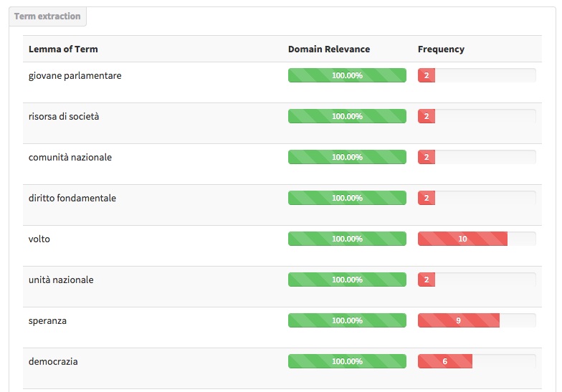
Task: Select the diritto fondamentale term
Action: coord(72,198)
